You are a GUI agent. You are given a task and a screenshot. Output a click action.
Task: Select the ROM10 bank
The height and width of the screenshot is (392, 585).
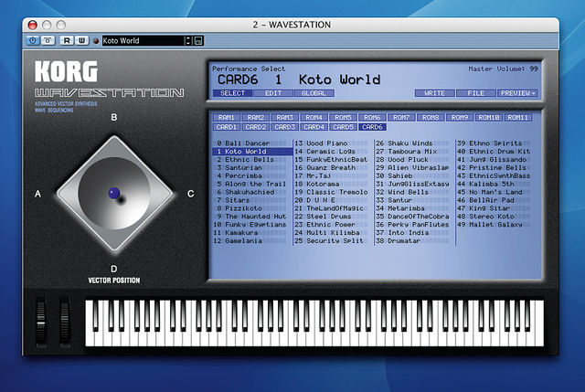[489, 118]
